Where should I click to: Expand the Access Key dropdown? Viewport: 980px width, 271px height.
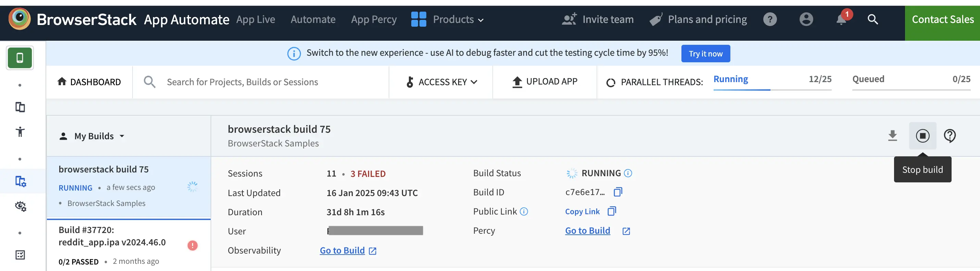pos(441,82)
